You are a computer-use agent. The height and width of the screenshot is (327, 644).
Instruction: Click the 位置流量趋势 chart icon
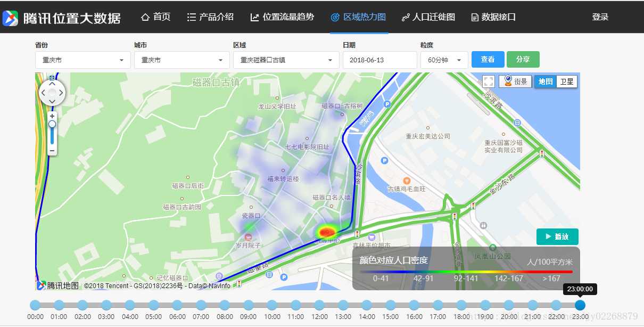tap(255, 17)
